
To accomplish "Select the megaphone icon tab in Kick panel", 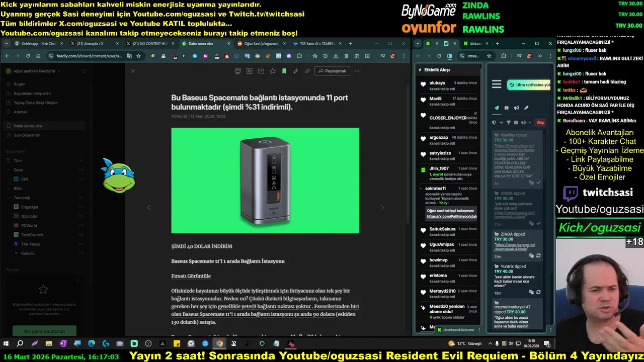I will click(x=516, y=108).
